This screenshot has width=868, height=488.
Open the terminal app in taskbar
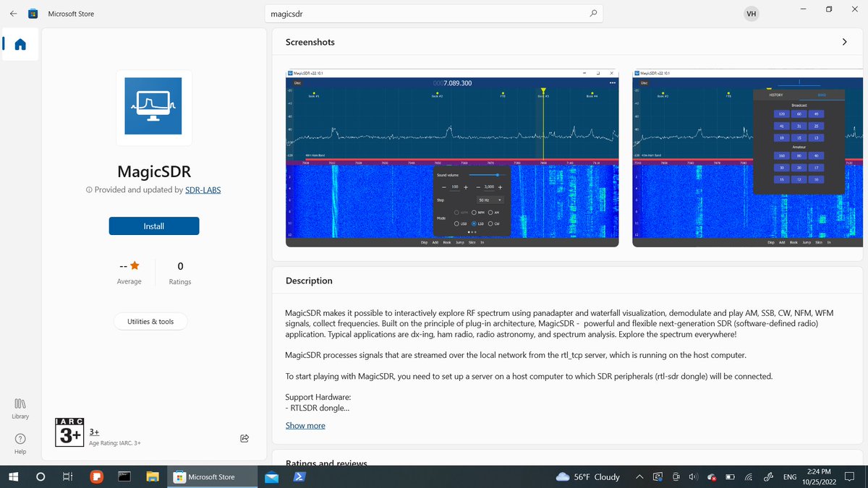[124, 477]
